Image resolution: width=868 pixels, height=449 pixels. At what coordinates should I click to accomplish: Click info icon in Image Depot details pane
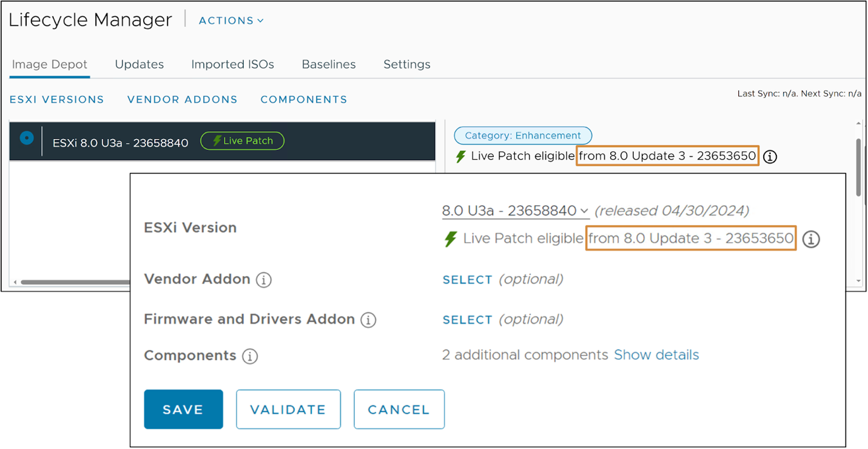click(x=770, y=157)
